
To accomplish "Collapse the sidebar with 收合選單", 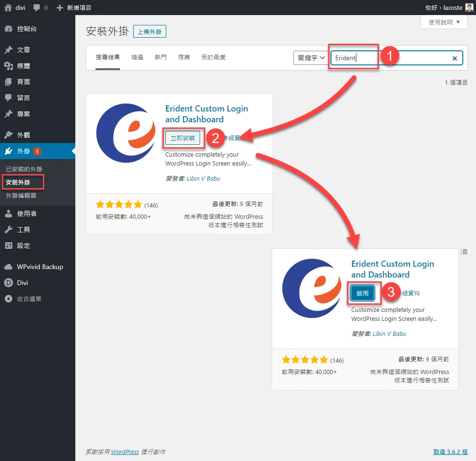I will [x=29, y=299].
